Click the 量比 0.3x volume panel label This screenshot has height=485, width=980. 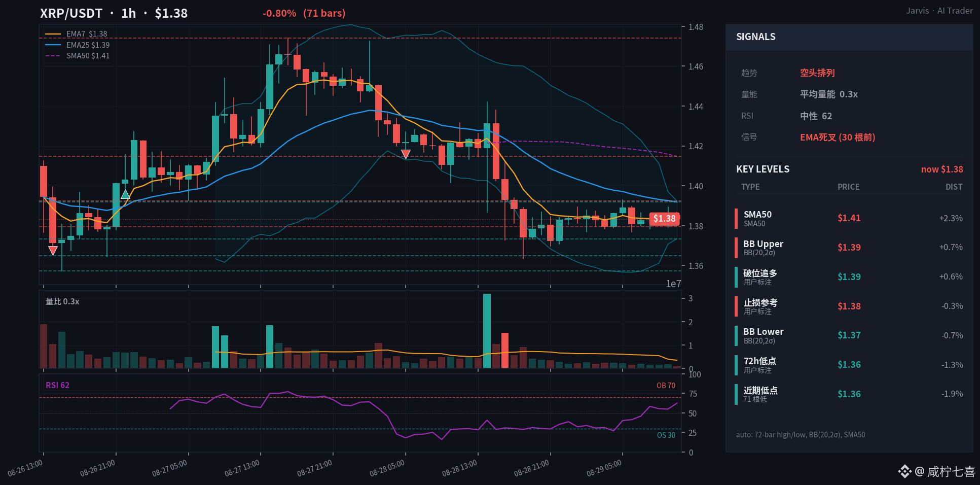point(62,302)
